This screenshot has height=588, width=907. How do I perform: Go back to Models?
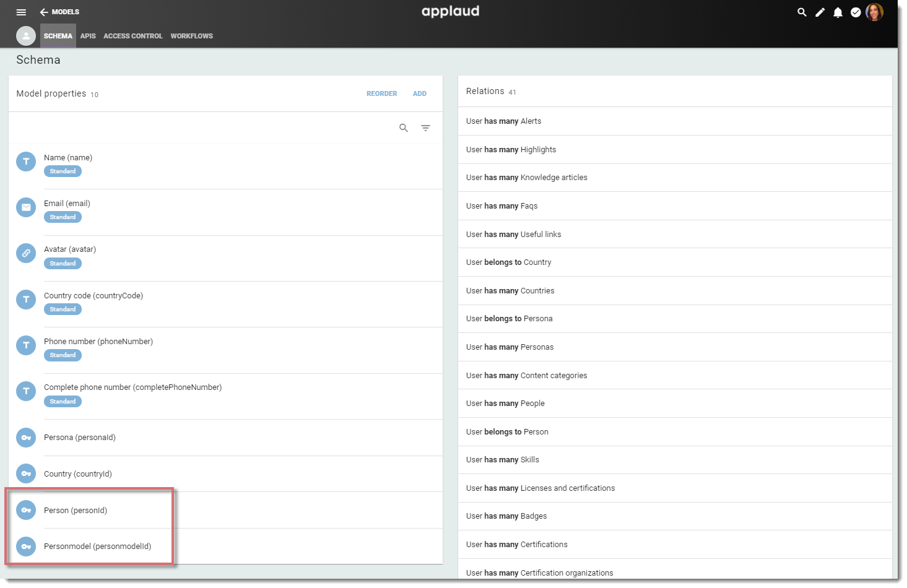tap(59, 12)
